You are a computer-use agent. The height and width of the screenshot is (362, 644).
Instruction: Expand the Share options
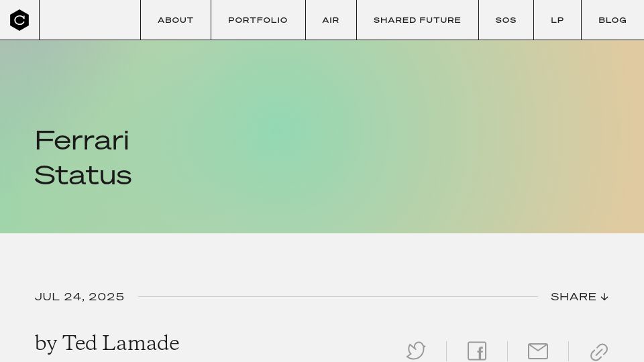coord(579,297)
